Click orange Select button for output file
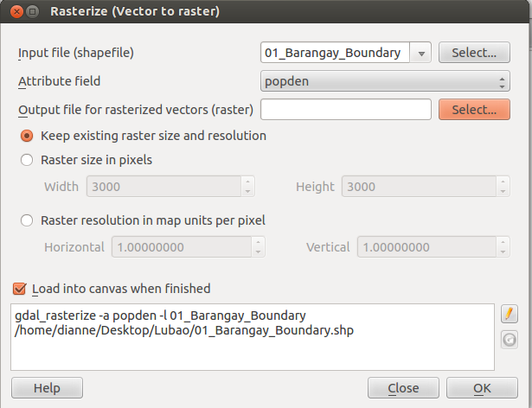 [x=474, y=110]
